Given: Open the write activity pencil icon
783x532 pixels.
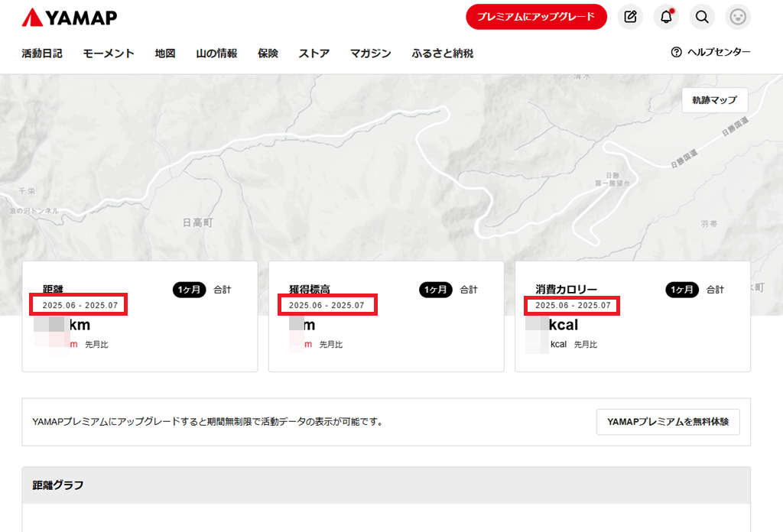Looking at the screenshot, I should tap(630, 17).
